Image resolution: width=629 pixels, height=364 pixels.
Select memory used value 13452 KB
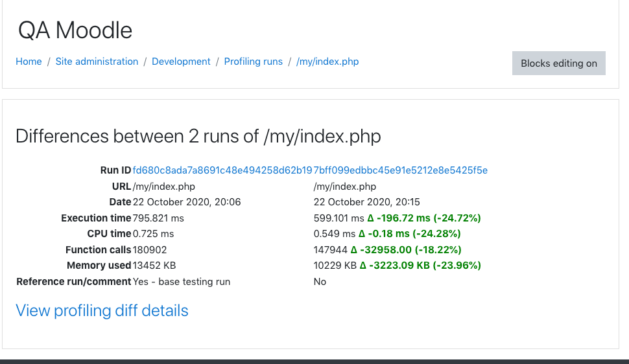click(x=154, y=266)
